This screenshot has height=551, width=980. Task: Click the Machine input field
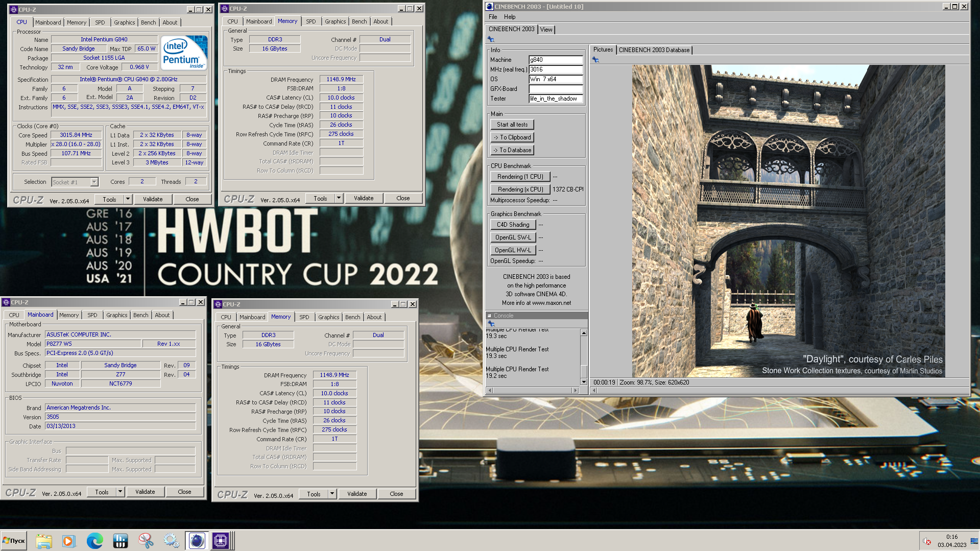pyautogui.click(x=556, y=60)
